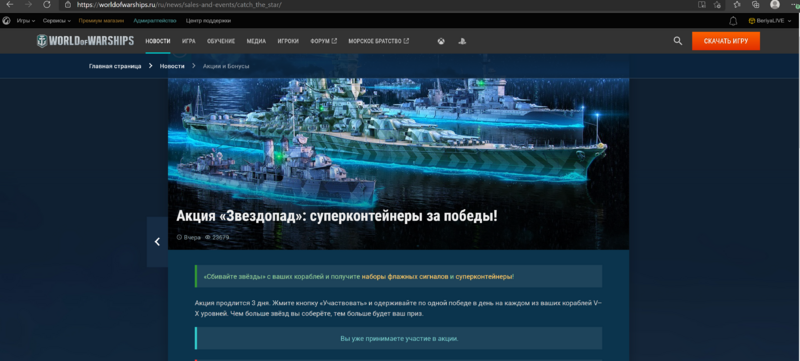Open Центр поддержки link

pyautogui.click(x=208, y=21)
